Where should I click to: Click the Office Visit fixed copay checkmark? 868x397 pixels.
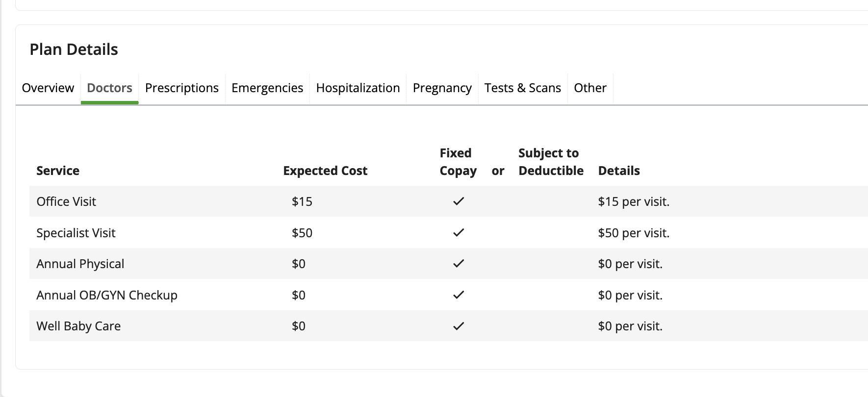click(x=459, y=201)
